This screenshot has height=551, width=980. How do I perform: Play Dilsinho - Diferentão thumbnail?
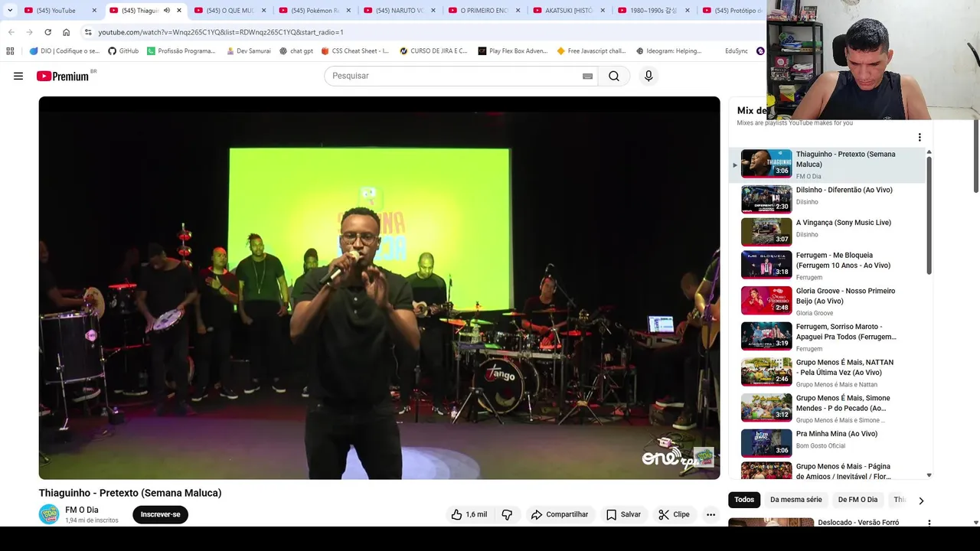(766, 199)
